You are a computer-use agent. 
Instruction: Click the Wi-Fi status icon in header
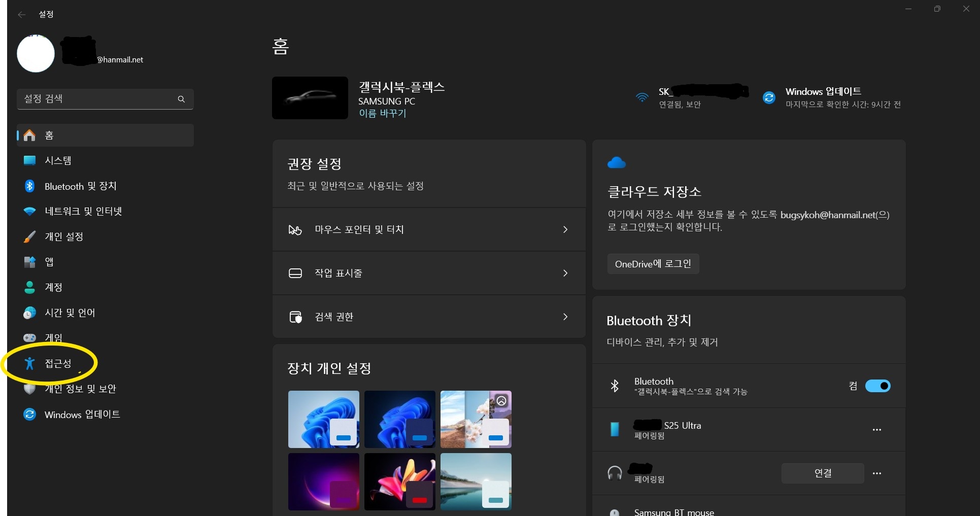point(642,97)
